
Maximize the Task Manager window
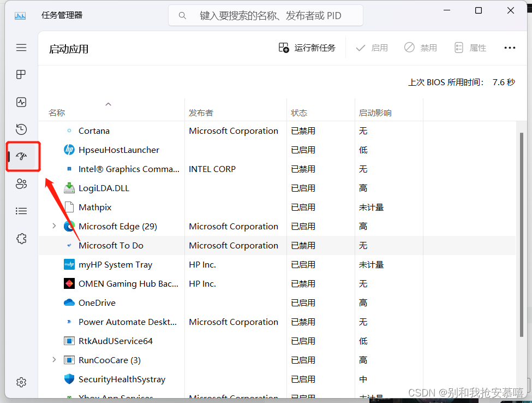click(x=479, y=10)
